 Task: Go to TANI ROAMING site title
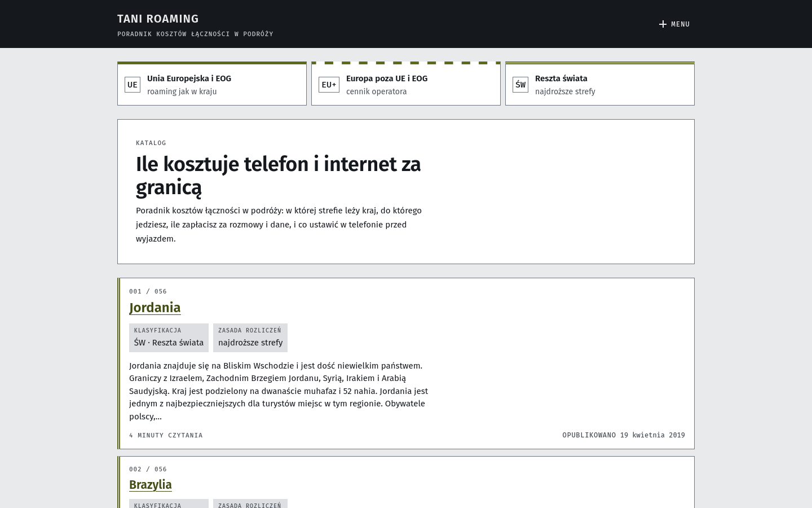click(x=158, y=19)
